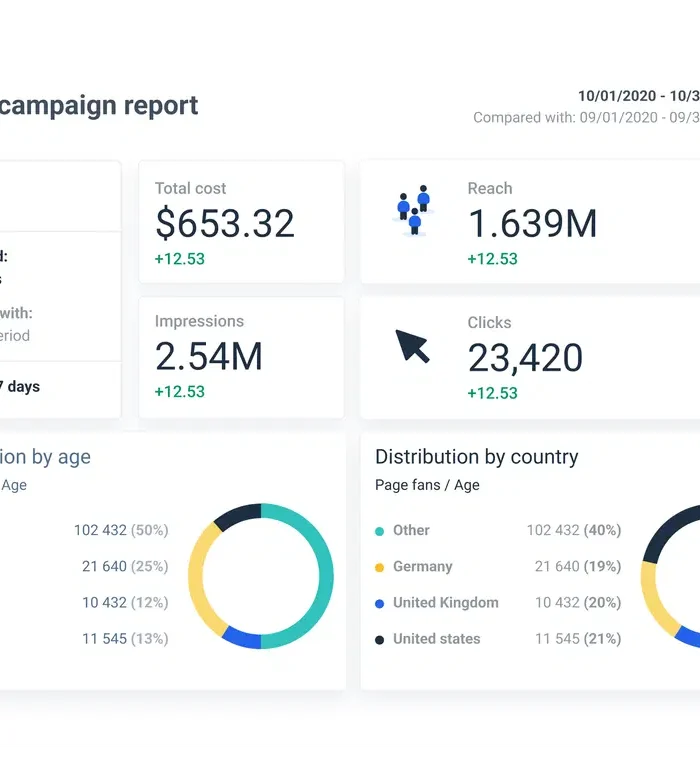The width and height of the screenshot is (700, 763).
Task: Click the 10 432 (12%) age value
Action: pos(125,603)
